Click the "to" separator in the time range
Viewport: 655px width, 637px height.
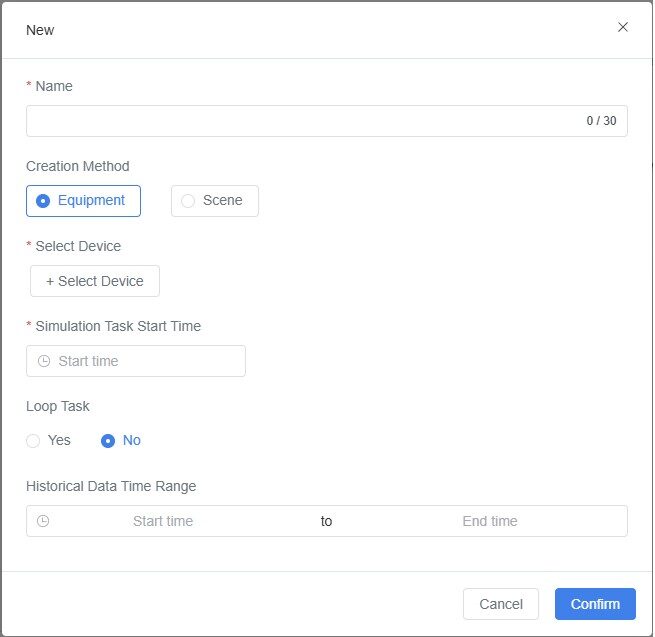pos(327,521)
